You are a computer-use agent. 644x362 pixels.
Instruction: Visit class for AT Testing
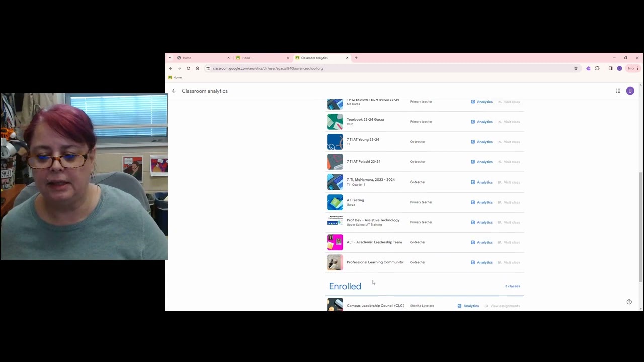coord(509,202)
